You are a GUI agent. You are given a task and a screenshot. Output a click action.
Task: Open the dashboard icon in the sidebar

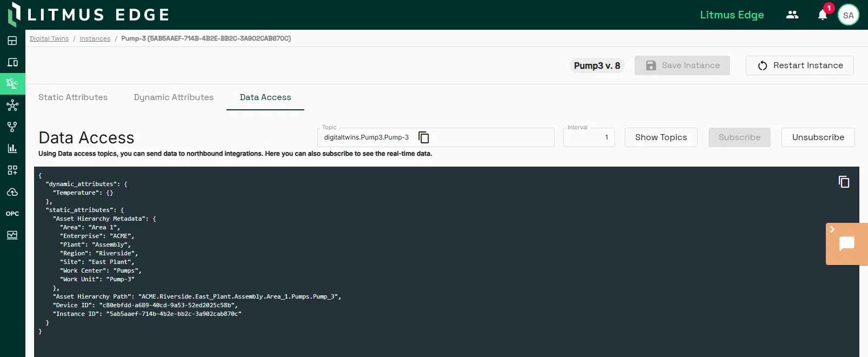[12, 41]
